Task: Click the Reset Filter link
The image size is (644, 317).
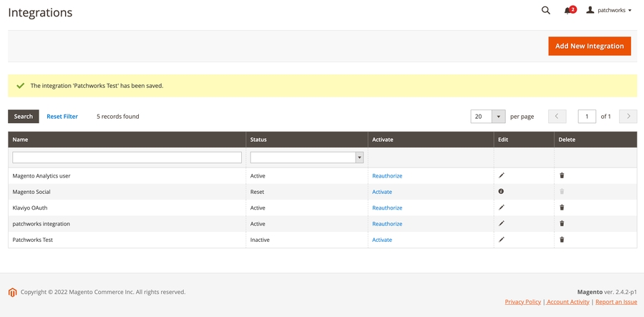Action: point(62,117)
